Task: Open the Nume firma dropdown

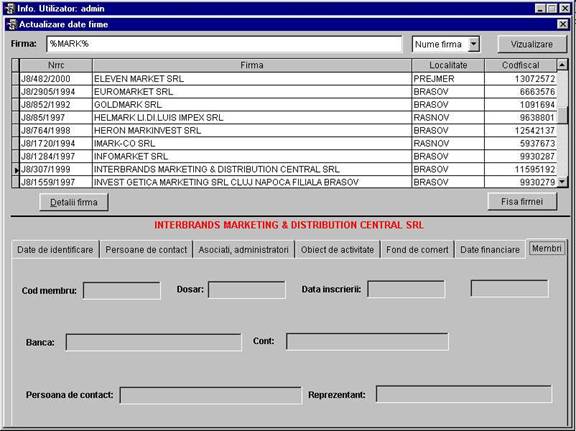Action: click(x=474, y=44)
